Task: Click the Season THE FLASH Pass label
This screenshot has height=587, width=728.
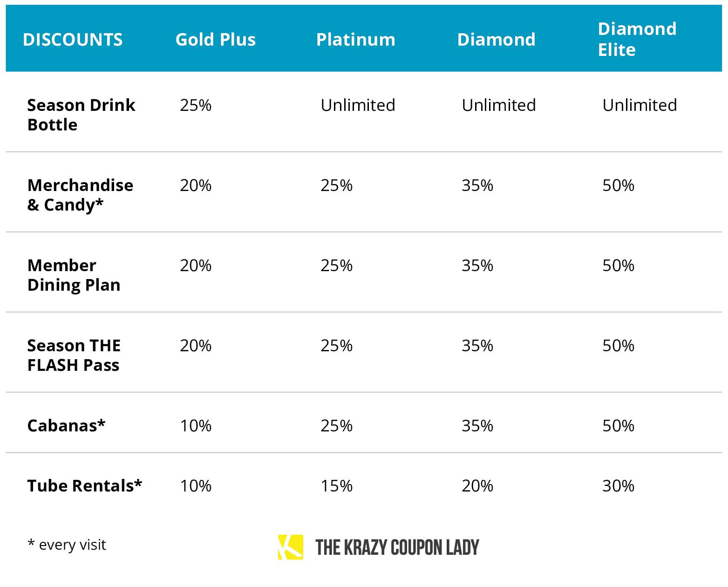Action: tap(74, 355)
